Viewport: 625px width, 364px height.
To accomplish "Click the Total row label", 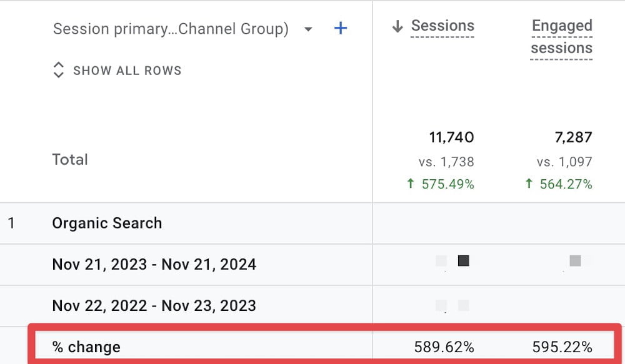I will click(x=70, y=159).
